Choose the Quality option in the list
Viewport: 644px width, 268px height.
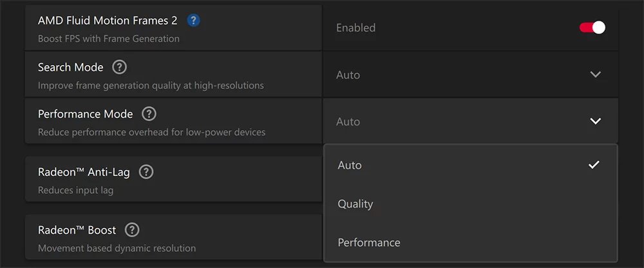click(355, 204)
